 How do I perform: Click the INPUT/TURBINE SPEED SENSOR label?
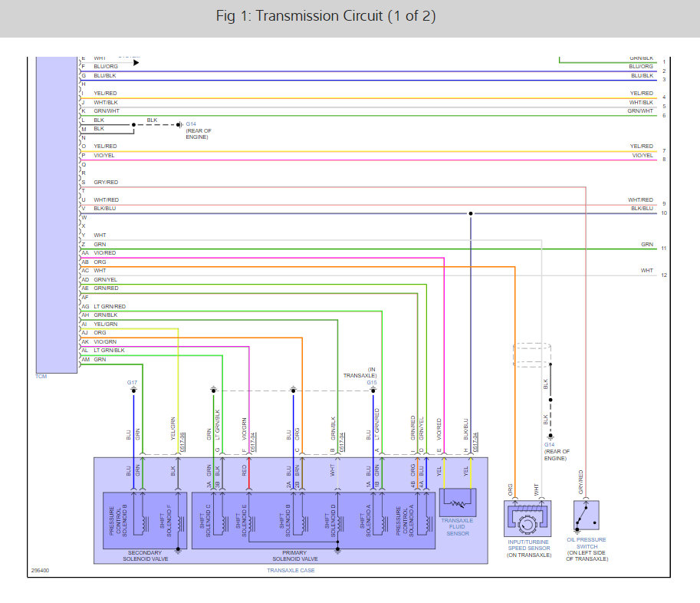point(528,545)
